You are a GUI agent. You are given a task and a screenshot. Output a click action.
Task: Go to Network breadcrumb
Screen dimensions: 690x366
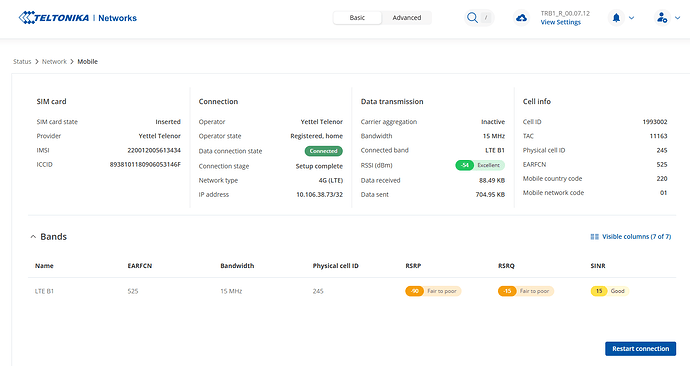click(54, 62)
